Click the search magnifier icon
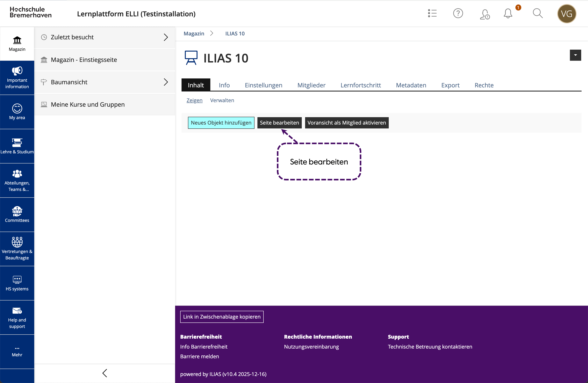Screen dimensions: 588x383 point(537,14)
